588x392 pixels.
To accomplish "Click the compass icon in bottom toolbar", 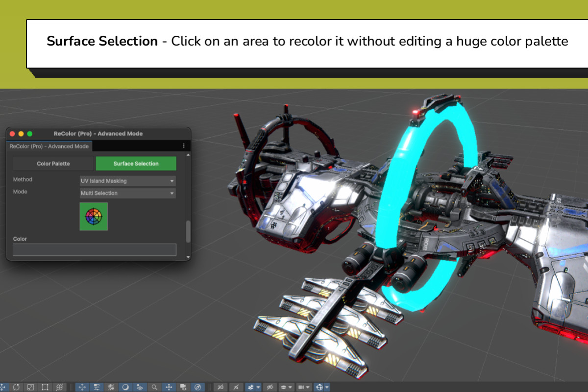I will [198, 387].
